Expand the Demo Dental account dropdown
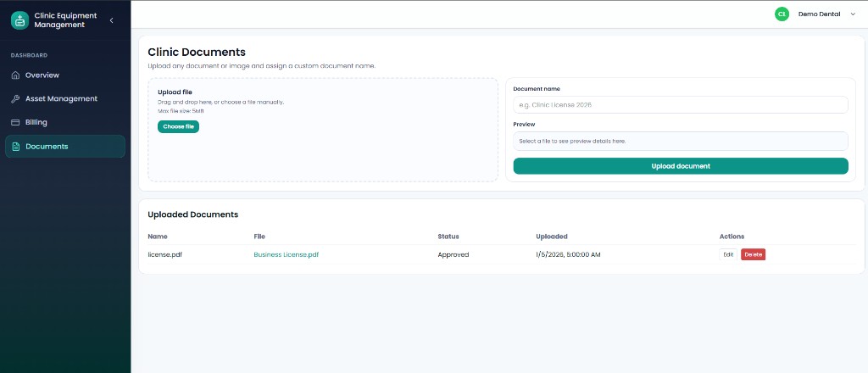Screen dimensions: 868x373 coord(853,14)
